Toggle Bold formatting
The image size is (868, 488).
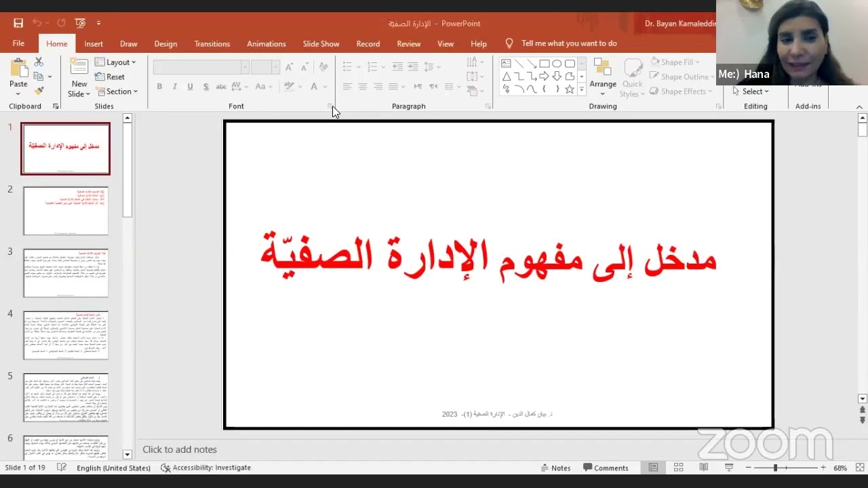pyautogui.click(x=159, y=87)
